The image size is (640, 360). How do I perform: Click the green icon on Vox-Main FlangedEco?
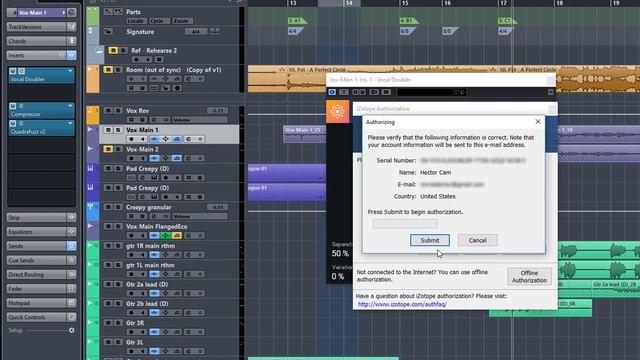pos(166,236)
